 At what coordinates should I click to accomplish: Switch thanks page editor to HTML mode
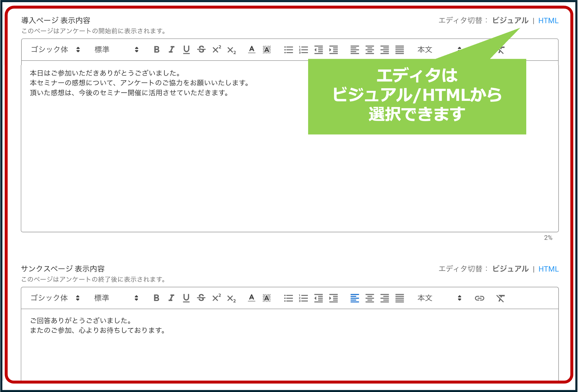click(548, 269)
